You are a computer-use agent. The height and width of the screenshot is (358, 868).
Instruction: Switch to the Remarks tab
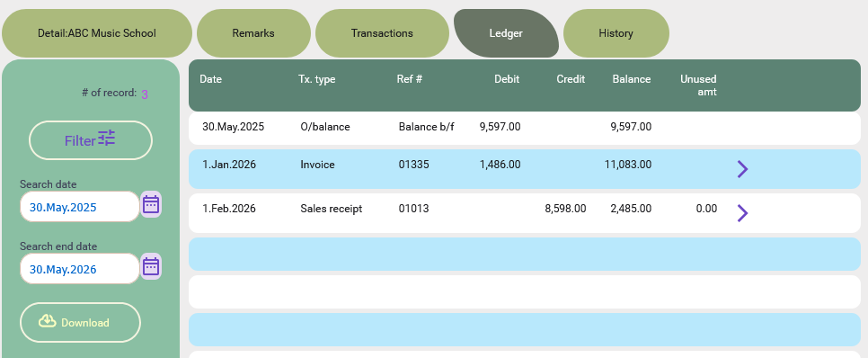(253, 33)
